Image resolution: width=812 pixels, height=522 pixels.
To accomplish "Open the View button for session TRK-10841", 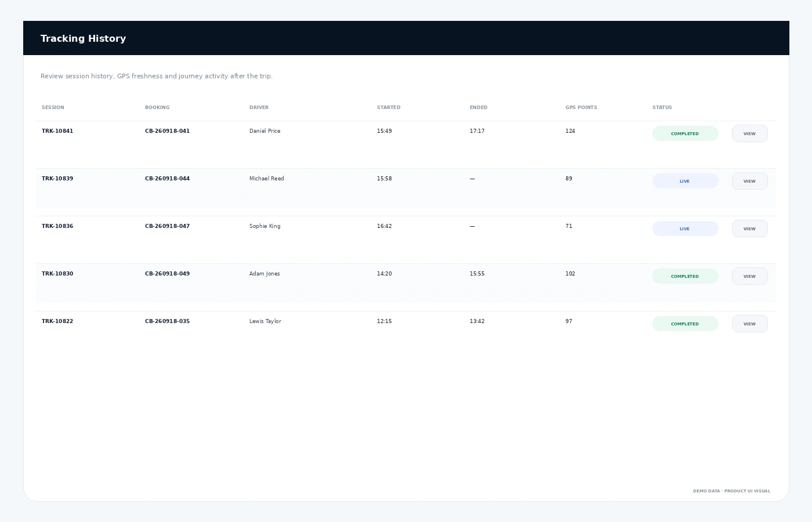I will (749, 133).
